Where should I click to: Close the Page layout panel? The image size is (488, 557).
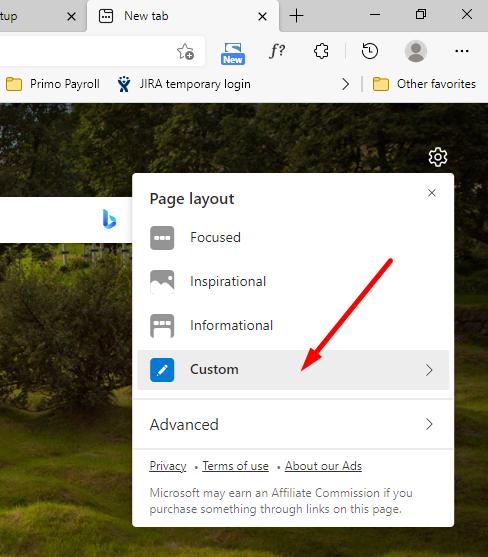(x=432, y=193)
